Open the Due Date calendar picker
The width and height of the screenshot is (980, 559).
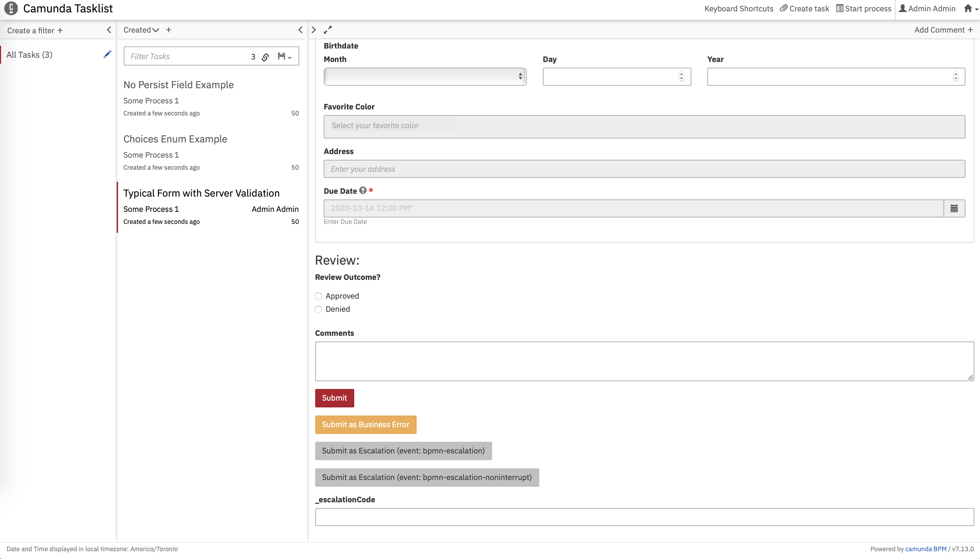(x=954, y=208)
